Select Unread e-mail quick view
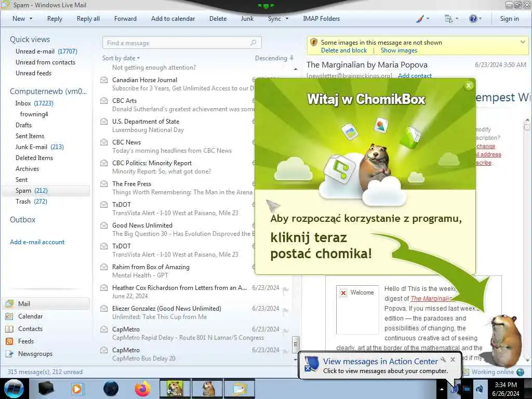The width and height of the screenshot is (532, 399). pos(46,51)
